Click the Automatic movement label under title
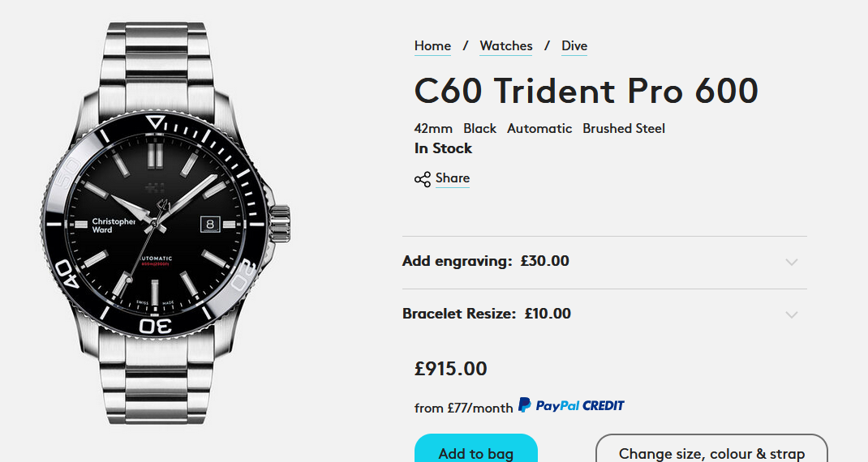The image size is (868, 462). (x=539, y=129)
